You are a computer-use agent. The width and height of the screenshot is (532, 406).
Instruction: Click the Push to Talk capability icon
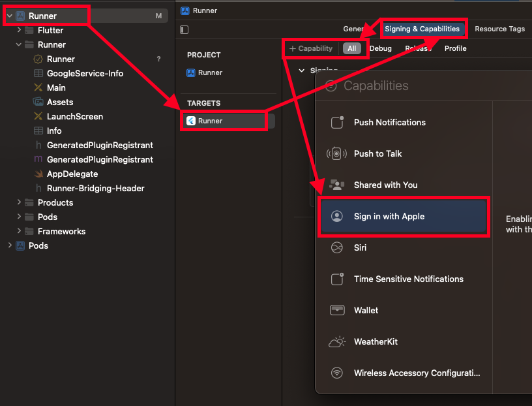[x=336, y=153]
